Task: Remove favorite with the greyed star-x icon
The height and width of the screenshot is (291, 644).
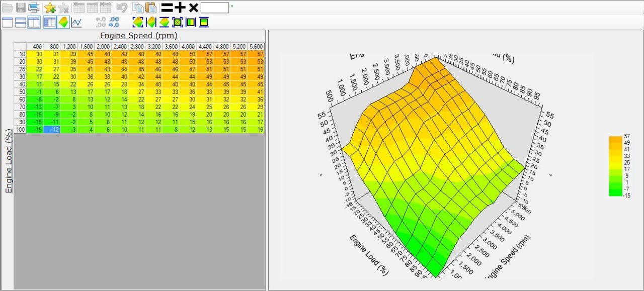Action: pyautogui.click(x=63, y=8)
